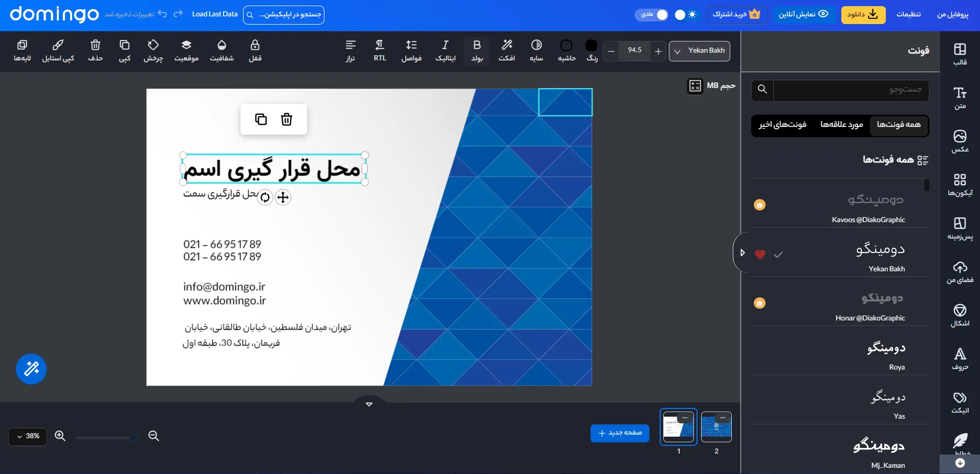Open Photos (عکس) in the sidebar
Image resolution: width=980 pixels, height=474 pixels.
click(960, 141)
